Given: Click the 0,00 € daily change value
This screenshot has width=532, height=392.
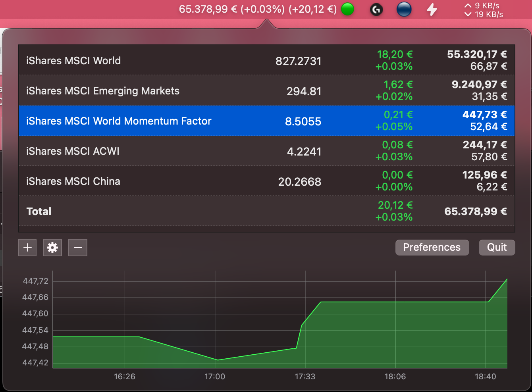Looking at the screenshot, I should 397,175.
